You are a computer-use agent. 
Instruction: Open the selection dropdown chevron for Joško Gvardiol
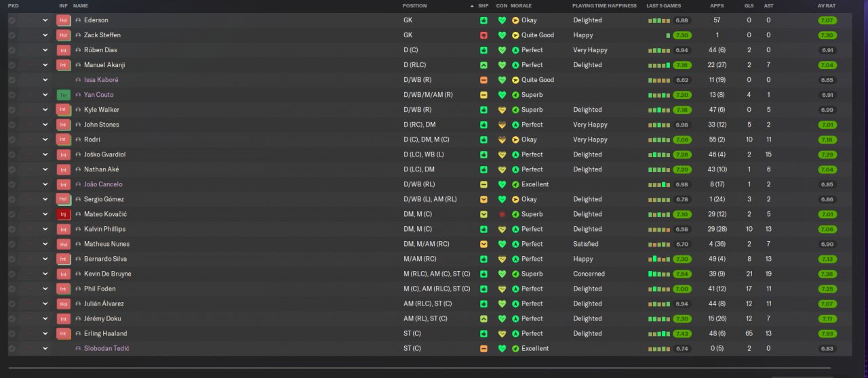[45, 154]
